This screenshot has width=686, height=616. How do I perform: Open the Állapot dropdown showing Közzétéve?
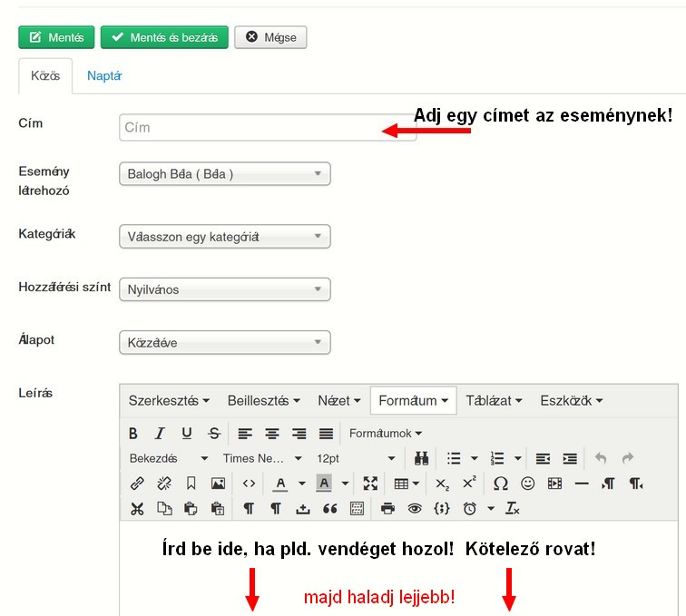coord(224,343)
